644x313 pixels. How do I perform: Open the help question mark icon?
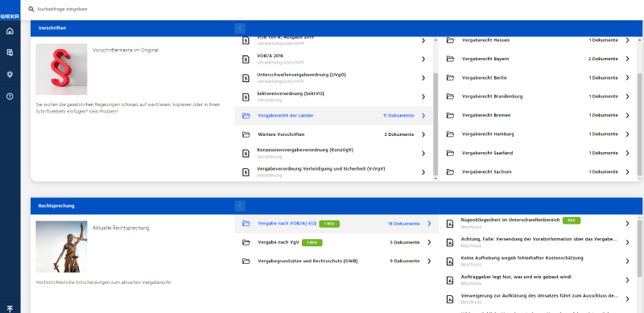pyautogui.click(x=10, y=97)
